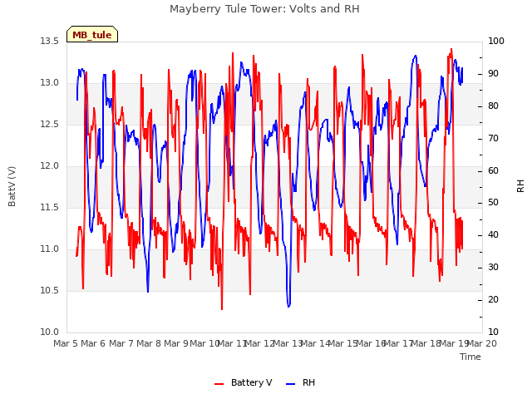The width and height of the screenshot is (532, 399).
Task: Click the Mar 5 date label
Action: click(66, 343)
